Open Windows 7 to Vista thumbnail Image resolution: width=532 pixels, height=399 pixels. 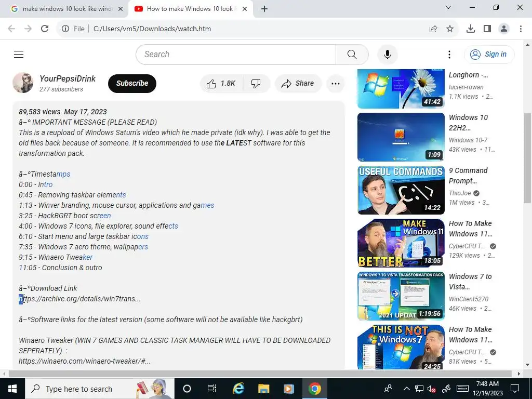coord(401,296)
